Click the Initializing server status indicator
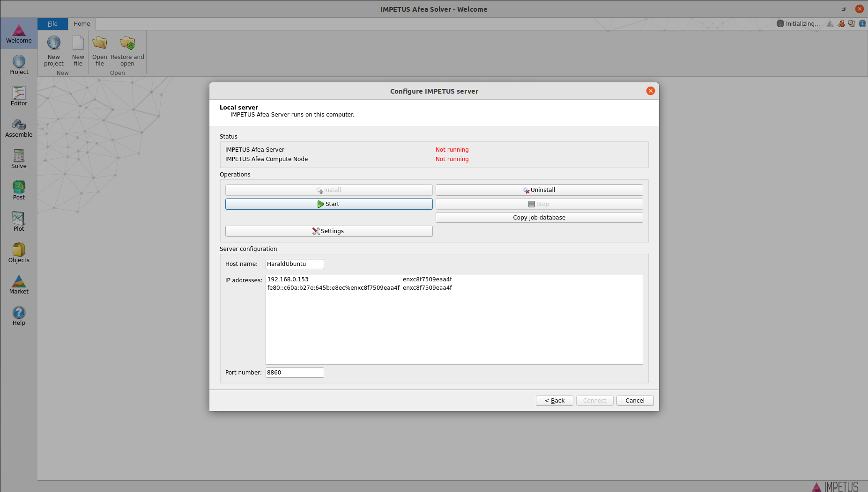868x492 pixels. click(798, 23)
